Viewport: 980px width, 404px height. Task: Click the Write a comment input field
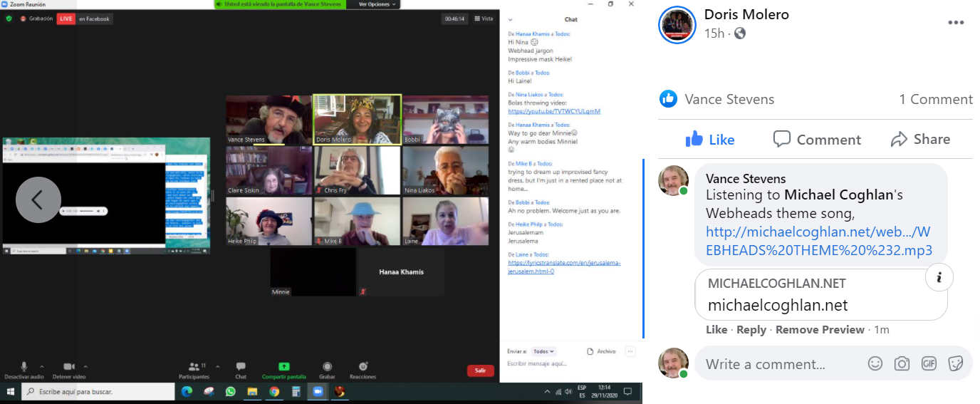[x=776, y=364]
